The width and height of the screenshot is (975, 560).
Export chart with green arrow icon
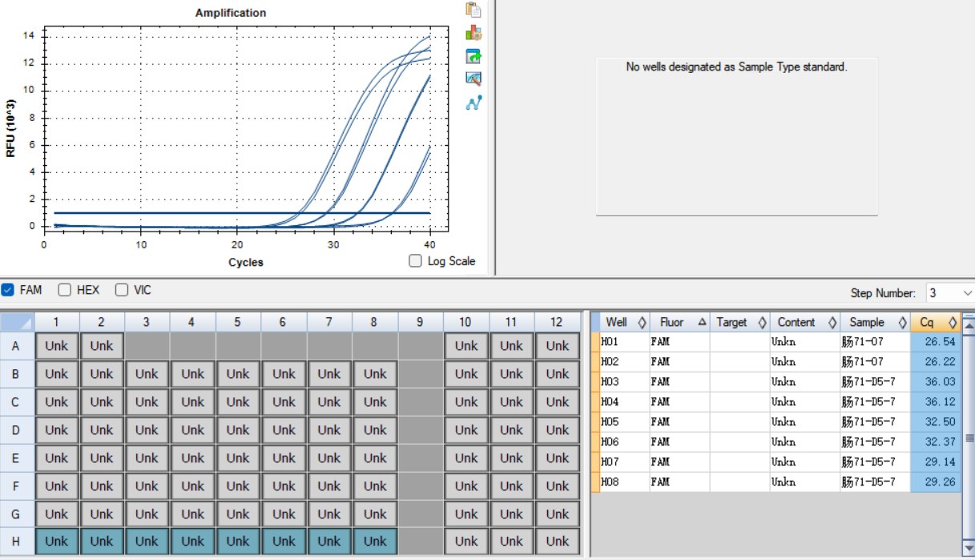pyautogui.click(x=473, y=56)
